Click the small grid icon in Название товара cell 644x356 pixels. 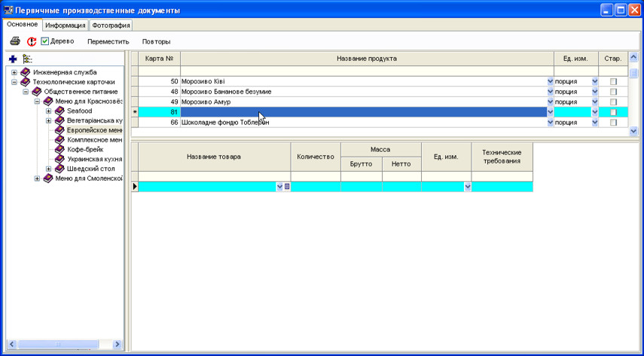[x=287, y=187]
